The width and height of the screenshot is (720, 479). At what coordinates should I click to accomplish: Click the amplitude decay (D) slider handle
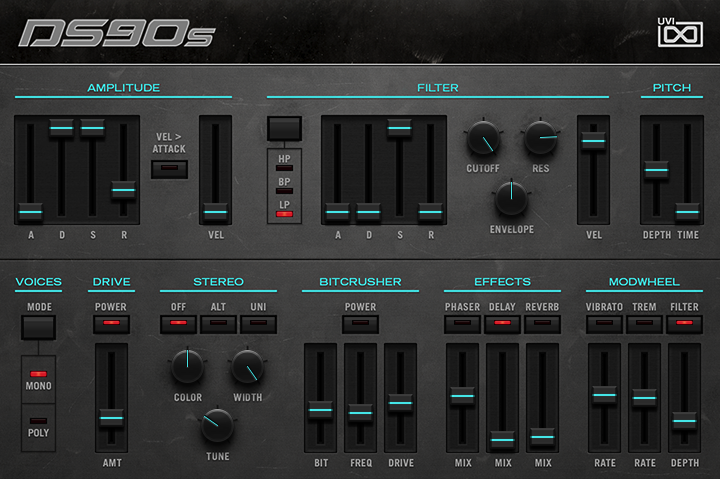61,128
